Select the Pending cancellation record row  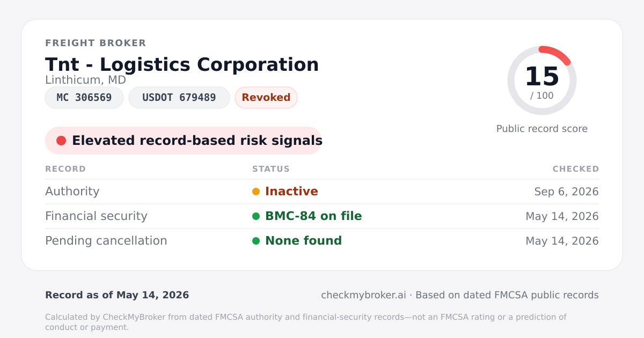pyautogui.click(x=322, y=241)
